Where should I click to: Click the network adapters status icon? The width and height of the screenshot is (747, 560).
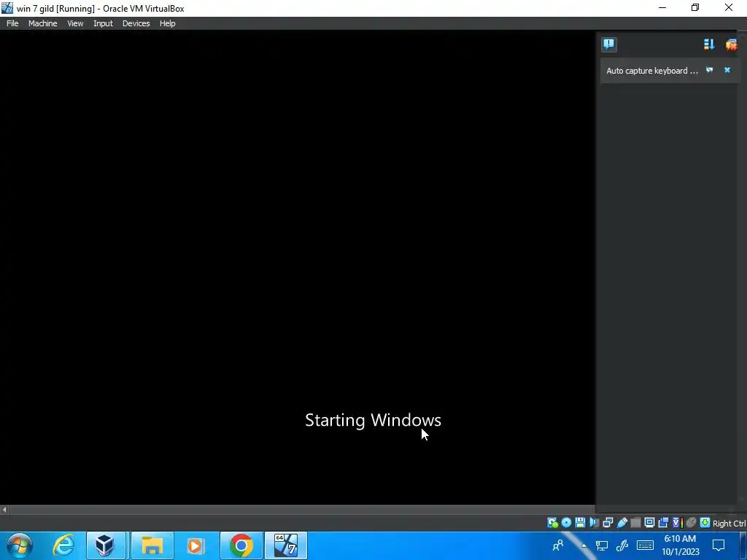pos(608,523)
